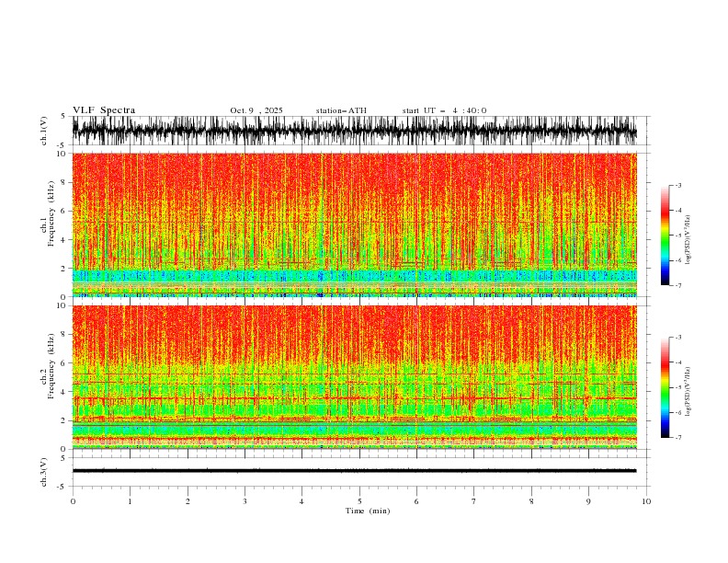Click the 'start UT = 4 :40: 0' text
The height and width of the screenshot is (563, 728).
click(444, 110)
